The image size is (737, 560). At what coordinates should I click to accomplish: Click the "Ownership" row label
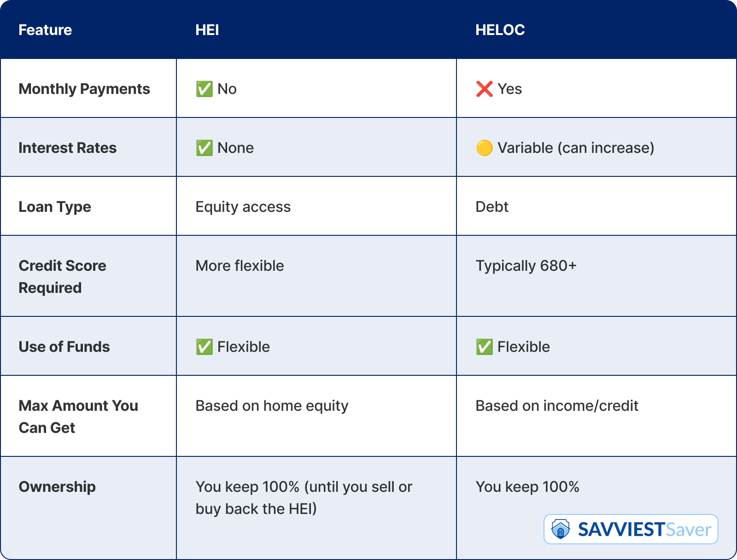(x=57, y=487)
